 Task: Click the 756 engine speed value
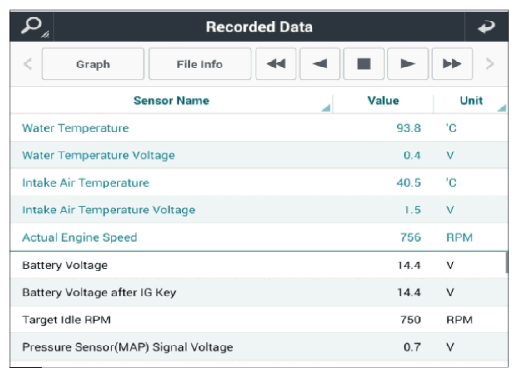pos(411,237)
